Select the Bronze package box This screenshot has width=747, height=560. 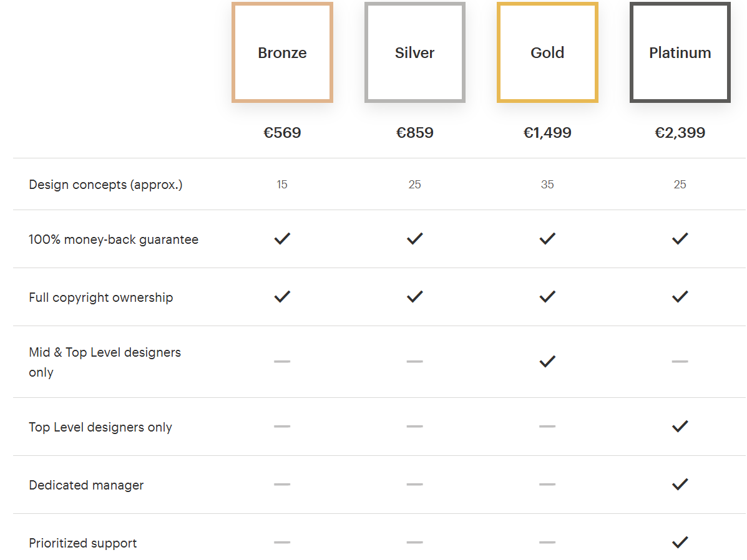coord(282,53)
